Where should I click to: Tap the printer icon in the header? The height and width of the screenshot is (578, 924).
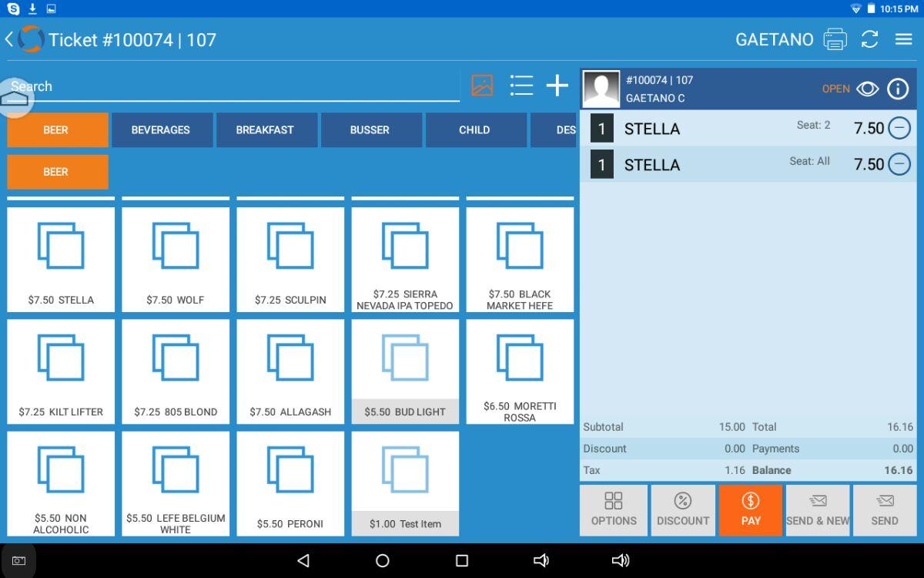click(x=835, y=39)
